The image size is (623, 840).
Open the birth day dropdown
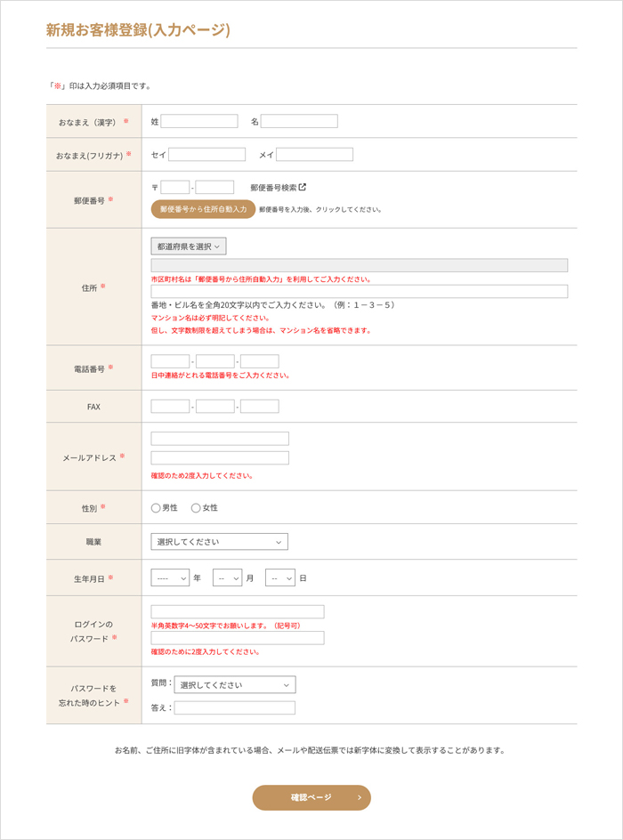click(279, 578)
